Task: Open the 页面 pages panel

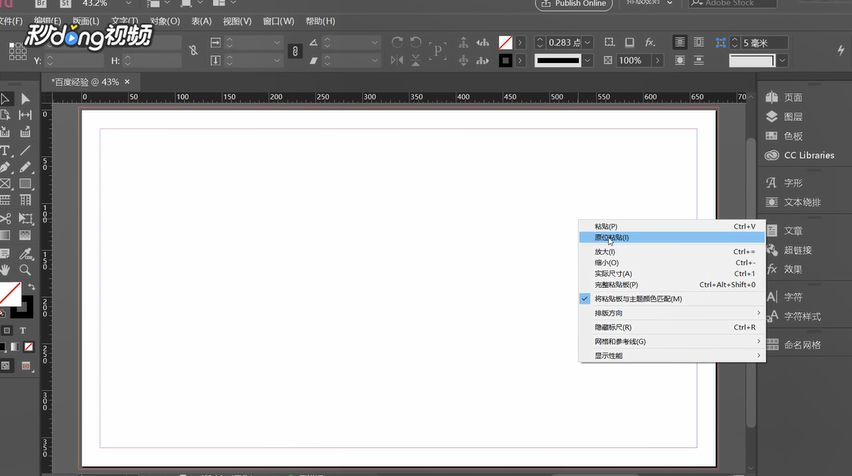Action: click(x=786, y=97)
